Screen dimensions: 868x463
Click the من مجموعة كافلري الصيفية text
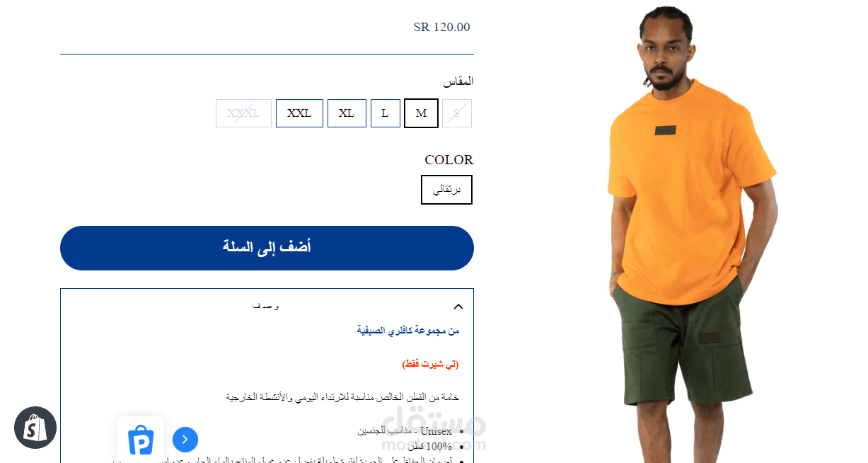click(408, 331)
